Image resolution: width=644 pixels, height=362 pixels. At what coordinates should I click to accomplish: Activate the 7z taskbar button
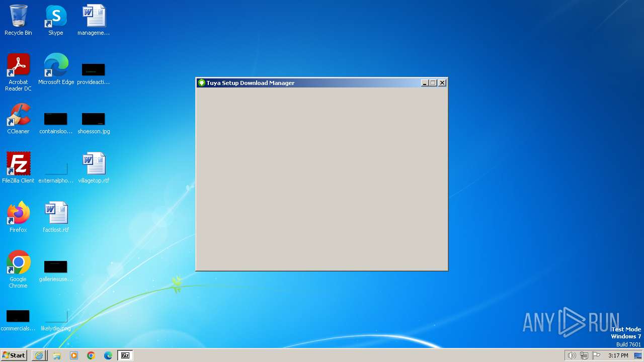pyautogui.click(x=125, y=355)
